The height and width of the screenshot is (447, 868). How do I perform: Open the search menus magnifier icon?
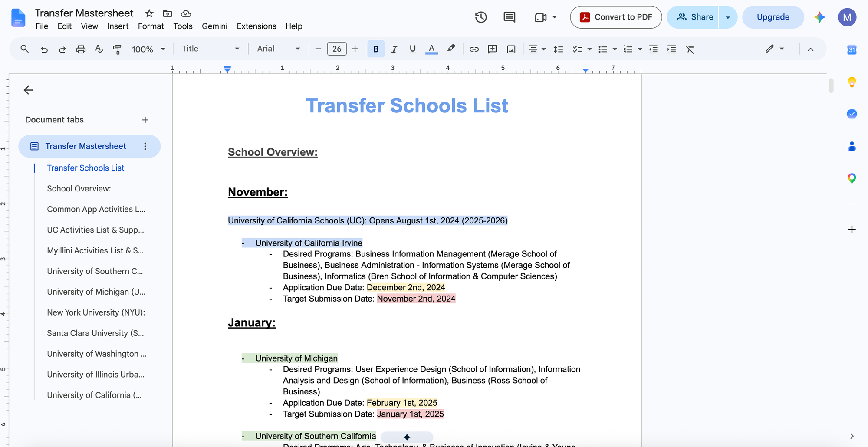pos(25,49)
